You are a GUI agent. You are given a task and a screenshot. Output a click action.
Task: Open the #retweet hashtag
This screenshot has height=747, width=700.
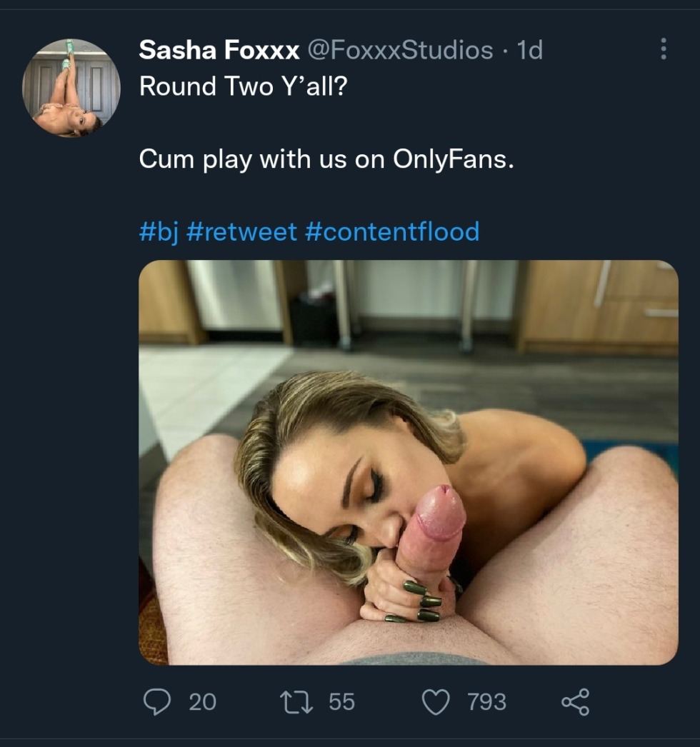241,231
